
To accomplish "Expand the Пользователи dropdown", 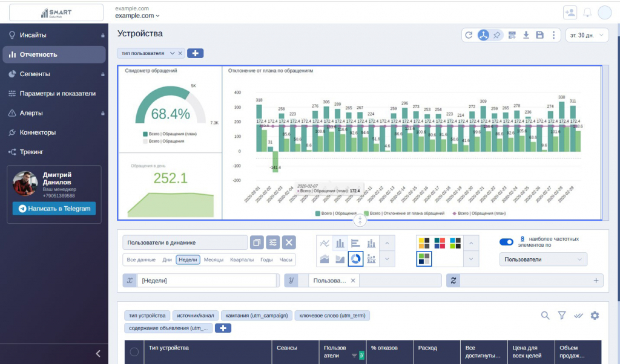I will (543, 259).
